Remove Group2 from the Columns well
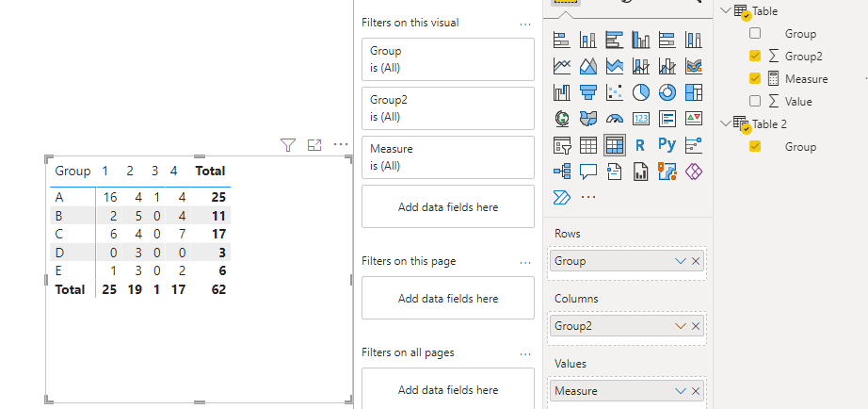Image resolution: width=868 pixels, height=409 pixels. (x=696, y=326)
